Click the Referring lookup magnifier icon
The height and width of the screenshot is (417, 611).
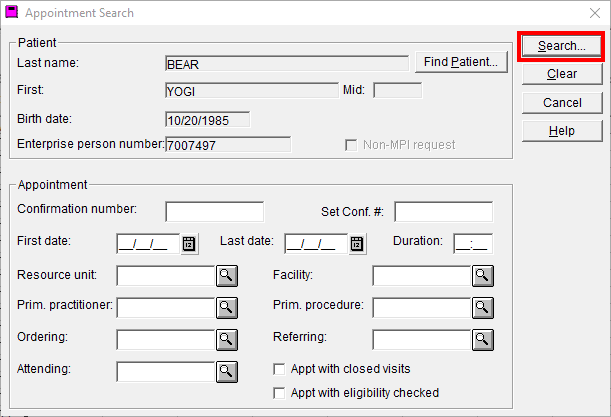483,340
